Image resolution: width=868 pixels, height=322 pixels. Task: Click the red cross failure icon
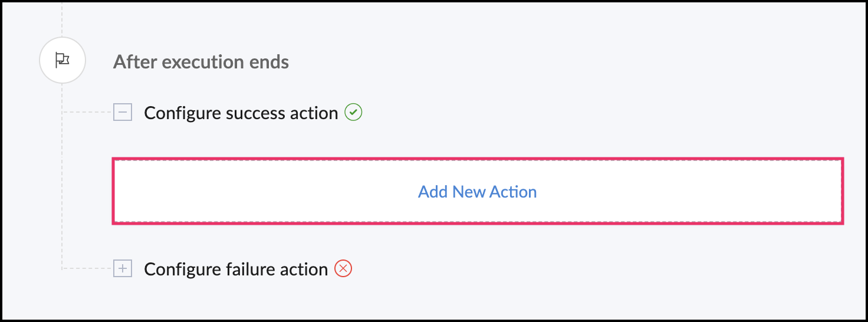[x=343, y=269]
